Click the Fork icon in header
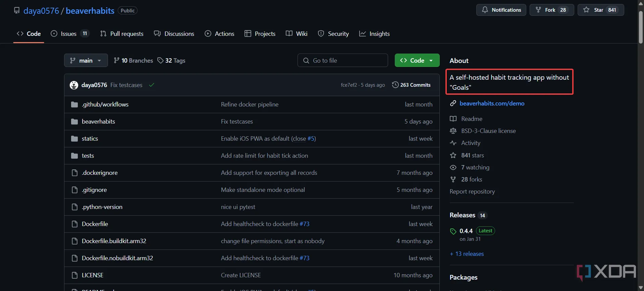644x291 pixels. tap(538, 10)
